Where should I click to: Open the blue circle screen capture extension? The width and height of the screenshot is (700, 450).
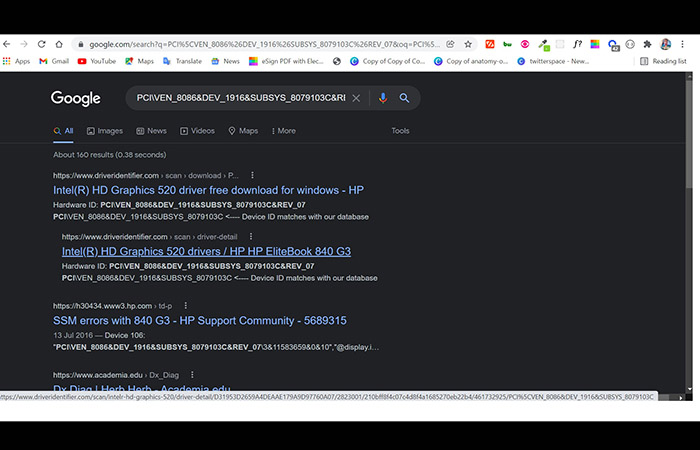coord(613,45)
